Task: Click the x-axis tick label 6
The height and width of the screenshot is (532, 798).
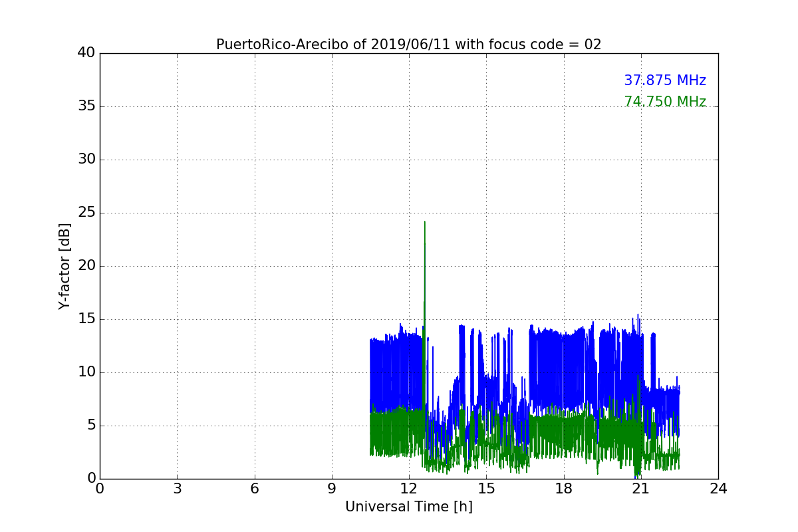Action: coord(254,489)
